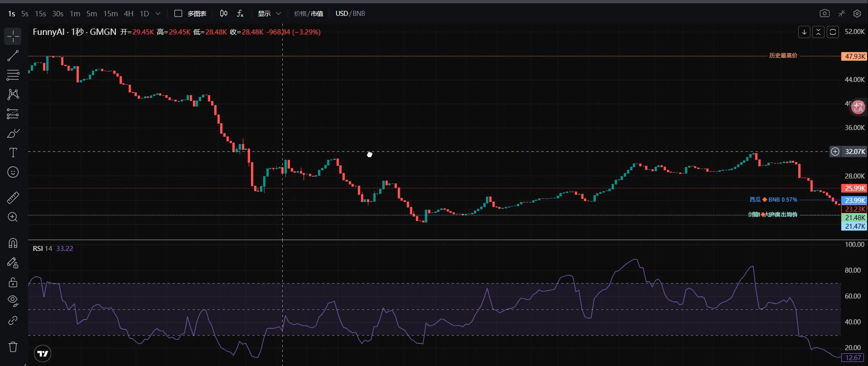Expand the timeframe interval dropdown arrow
The height and width of the screenshot is (366, 868).
(x=158, y=14)
